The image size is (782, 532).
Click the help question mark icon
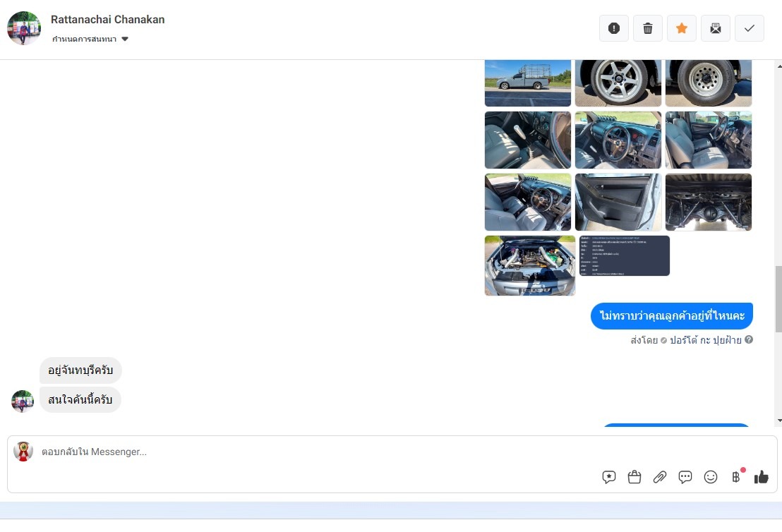coord(749,339)
